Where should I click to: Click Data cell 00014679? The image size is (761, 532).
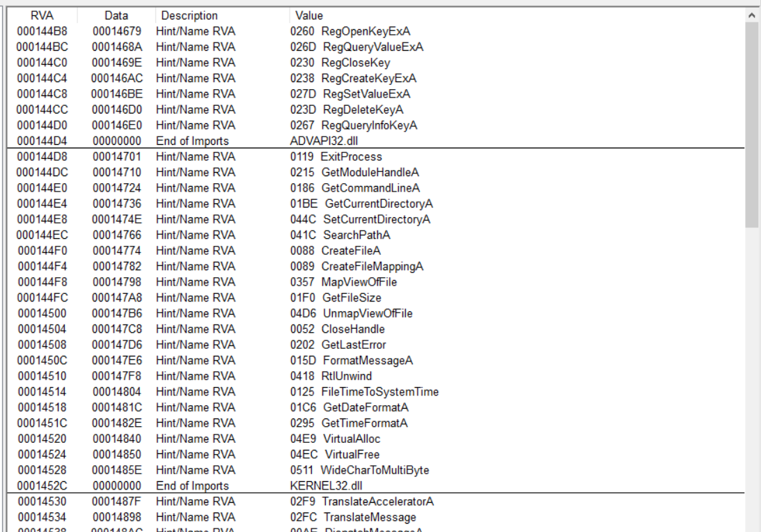pyautogui.click(x=117, y=31)
